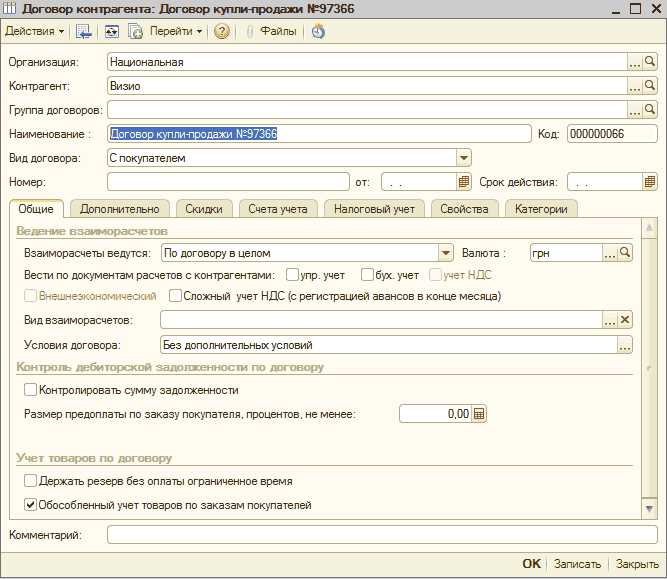Click ellipsis select button for Группа договоров
Image resolution: width=667 pixels, height=579 pixels.
(634, 110)
